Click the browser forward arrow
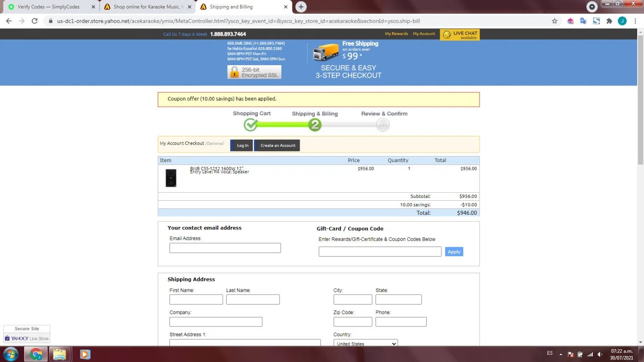 (22, 21)
